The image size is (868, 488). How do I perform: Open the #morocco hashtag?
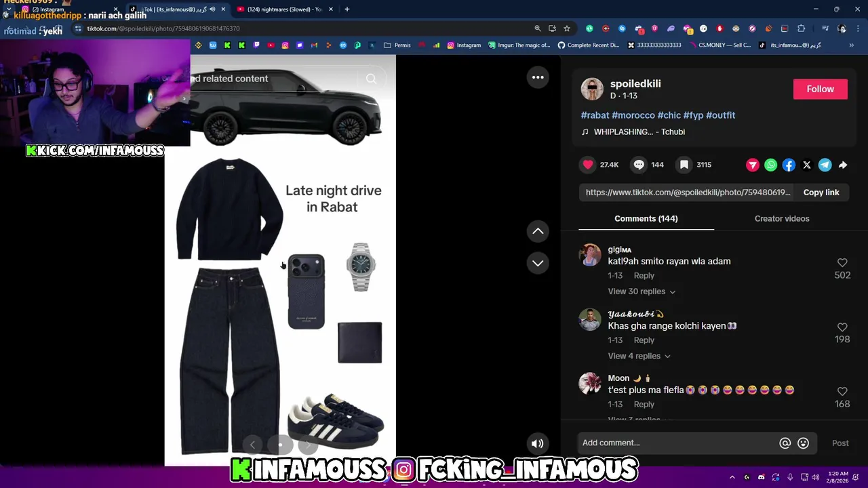point(633,115)
